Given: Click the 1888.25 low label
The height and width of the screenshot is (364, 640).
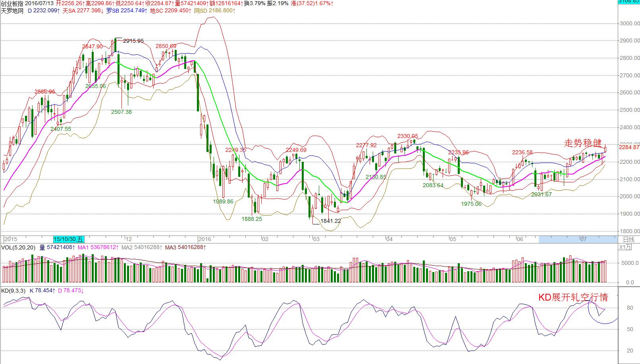Looking at the screenshot, I should [x=252, y=218].
